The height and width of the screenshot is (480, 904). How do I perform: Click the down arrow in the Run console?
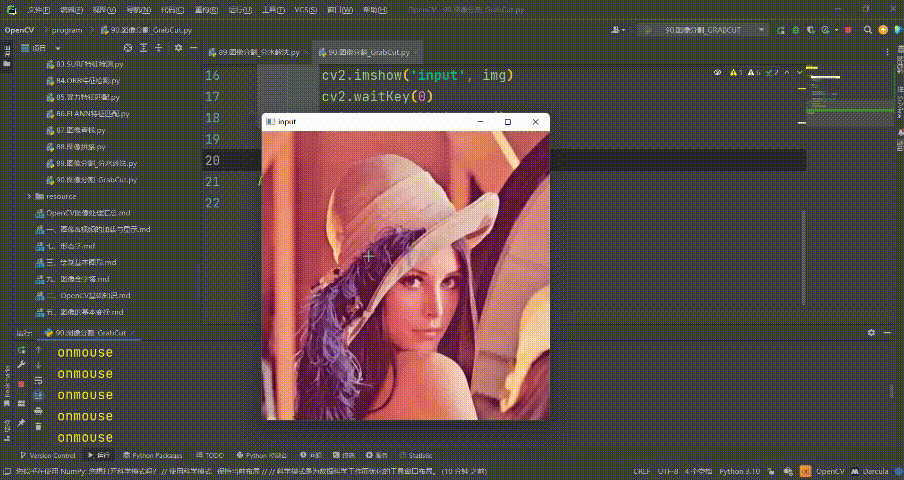[39, 365]
